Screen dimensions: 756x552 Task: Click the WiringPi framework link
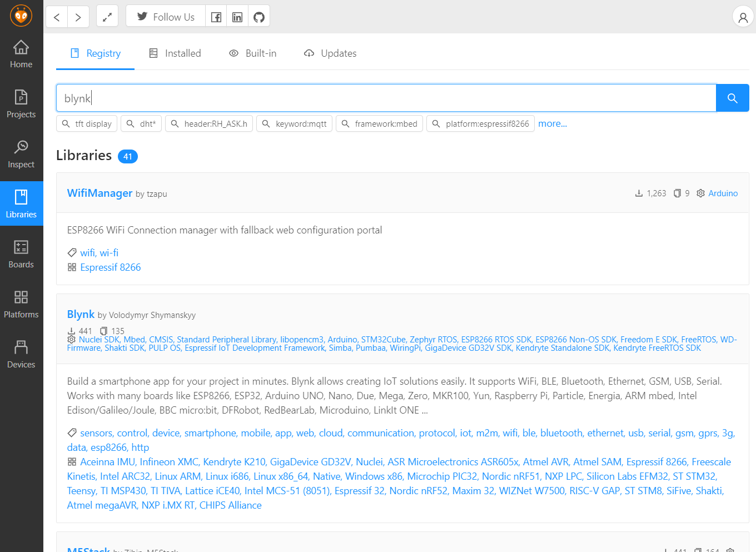click(406, 348)
